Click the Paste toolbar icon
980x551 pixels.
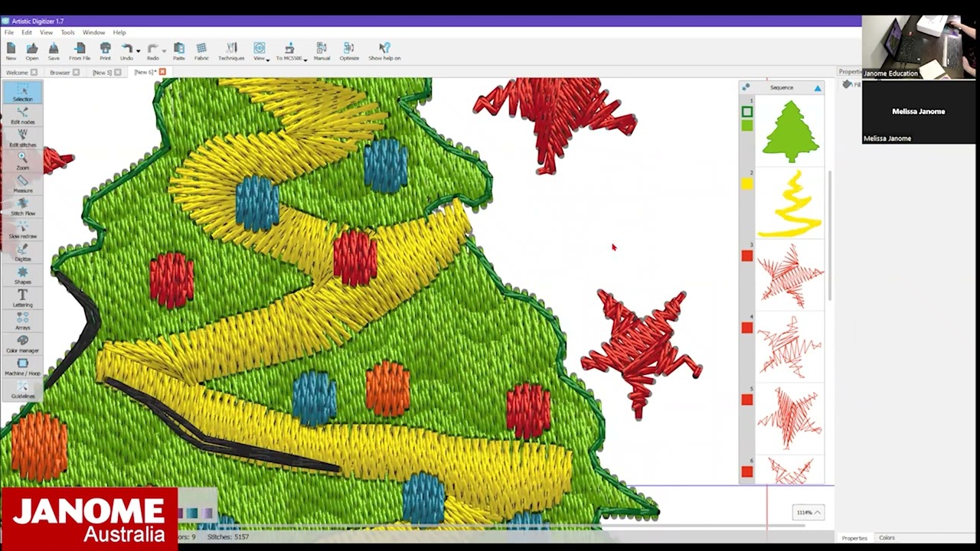178,51
